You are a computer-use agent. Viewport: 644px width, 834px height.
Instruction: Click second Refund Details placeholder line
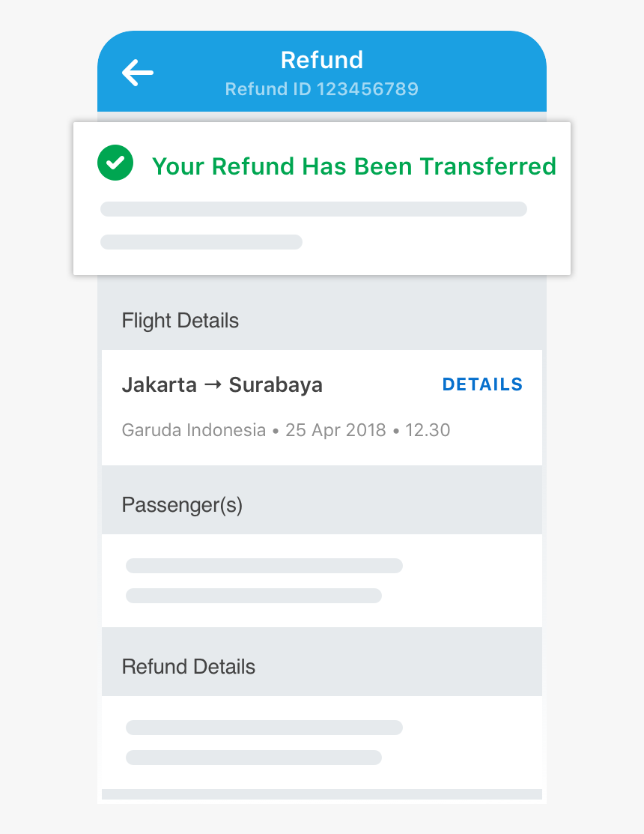(254, 758)
